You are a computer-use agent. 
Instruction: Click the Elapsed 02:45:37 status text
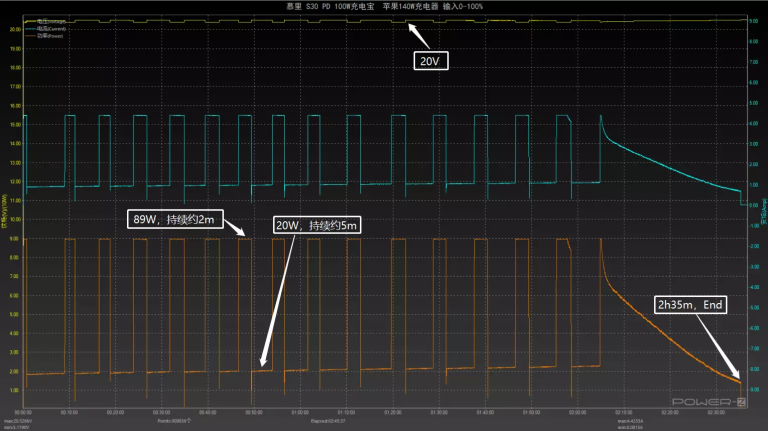coord(328,421)
